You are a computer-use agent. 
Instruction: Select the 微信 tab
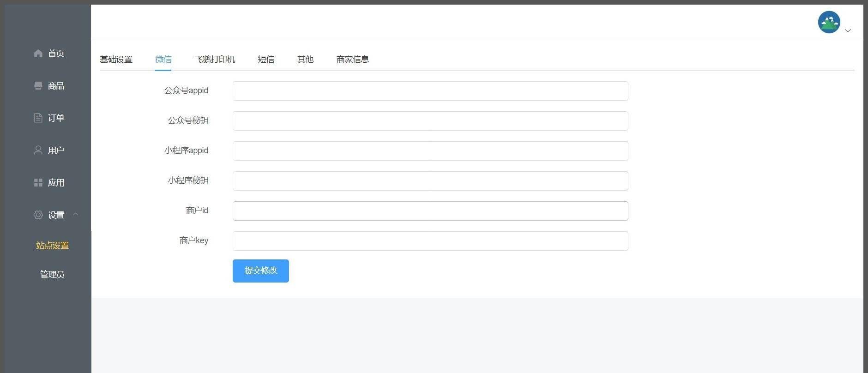pyautogui.click(x=163, y=60)
